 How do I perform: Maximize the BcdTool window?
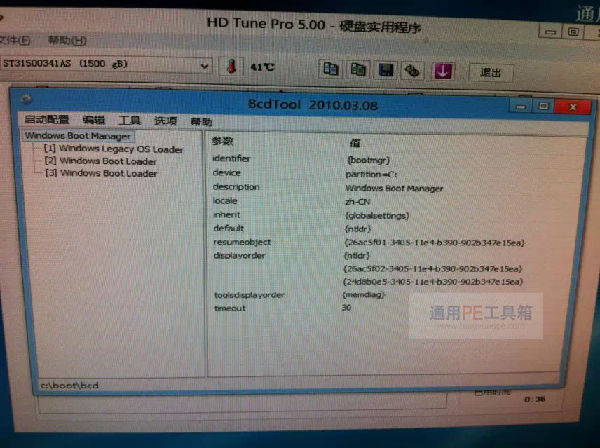click(543, 106)
